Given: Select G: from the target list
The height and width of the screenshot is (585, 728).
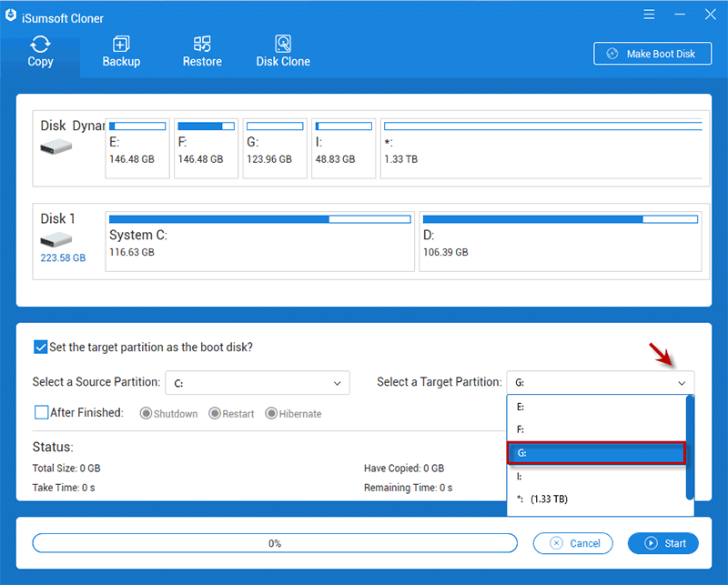Looking at the screenshot, I should click(x=596, y=453).
